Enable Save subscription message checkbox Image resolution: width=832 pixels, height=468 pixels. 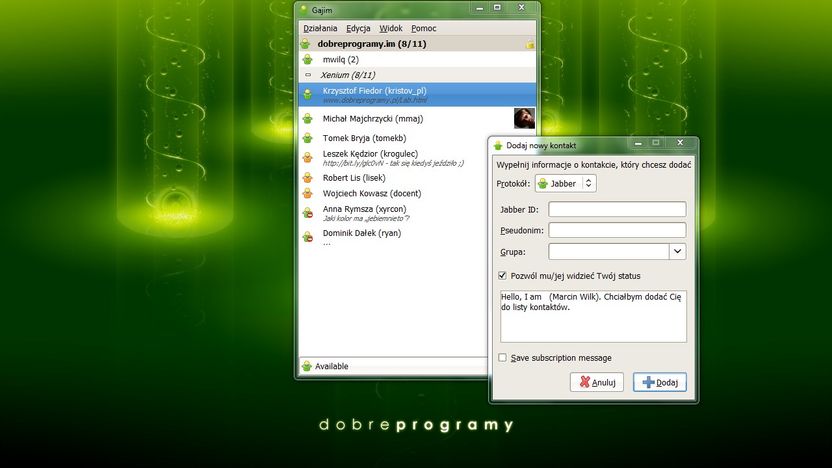click(x=502, y=358)
